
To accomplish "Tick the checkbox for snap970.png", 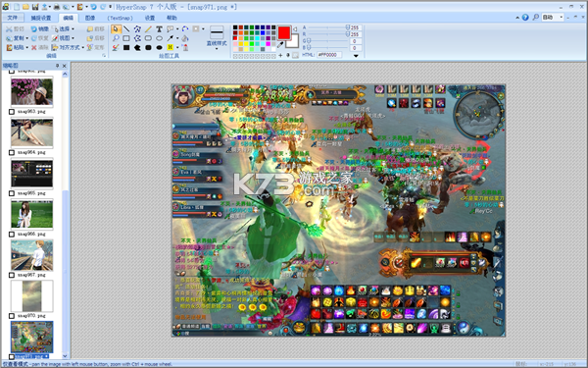I will 12,316.
